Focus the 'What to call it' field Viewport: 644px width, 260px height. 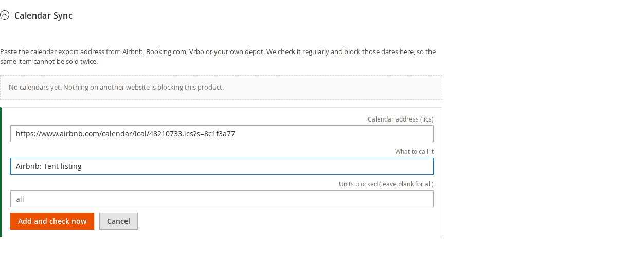222,166
